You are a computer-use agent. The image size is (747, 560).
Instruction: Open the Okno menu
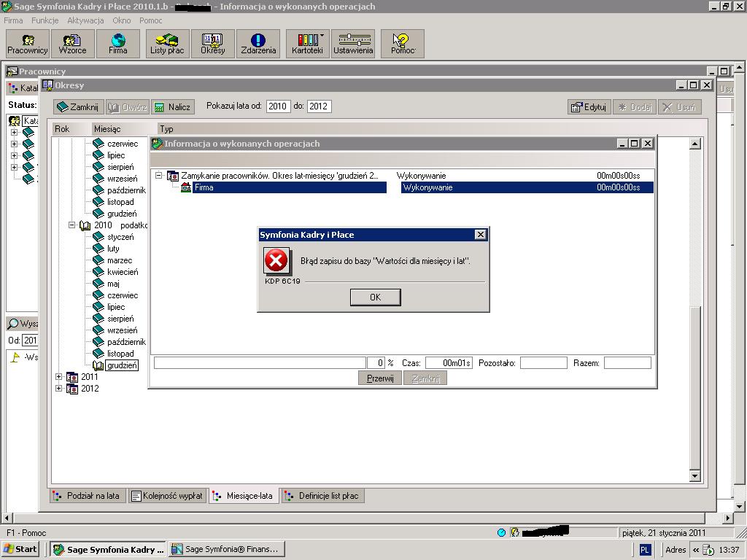coord(122,20)
